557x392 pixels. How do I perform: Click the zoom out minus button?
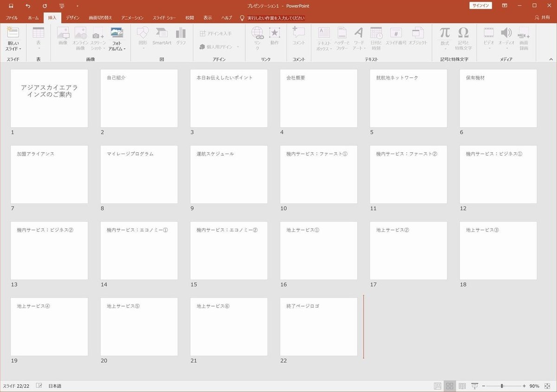pos(483,386)
